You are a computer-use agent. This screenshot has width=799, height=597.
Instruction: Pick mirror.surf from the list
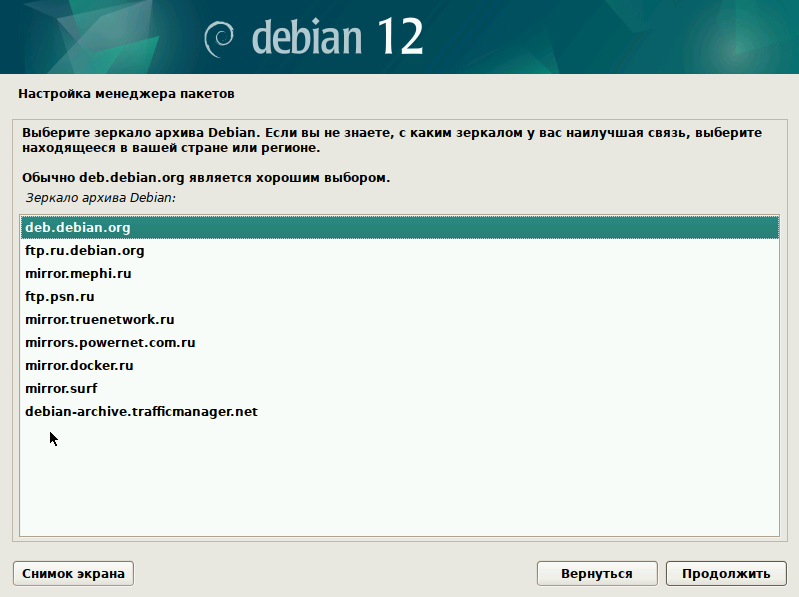tap(400, 388)
